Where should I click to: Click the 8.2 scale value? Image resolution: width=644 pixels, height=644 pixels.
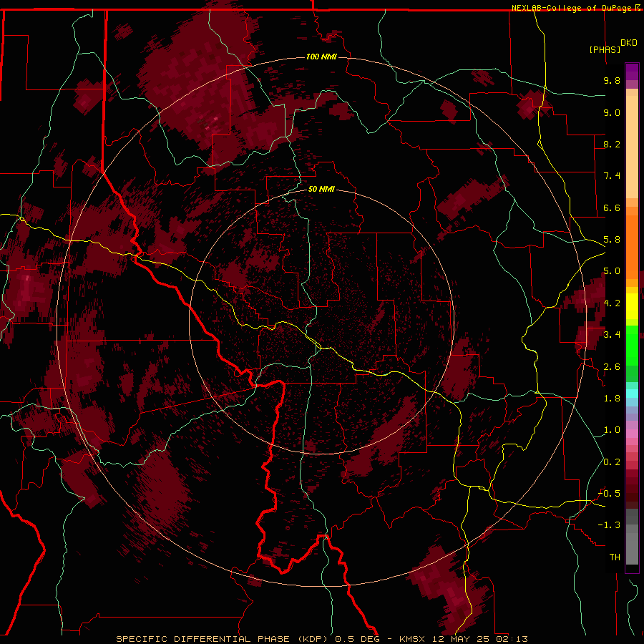612,144
